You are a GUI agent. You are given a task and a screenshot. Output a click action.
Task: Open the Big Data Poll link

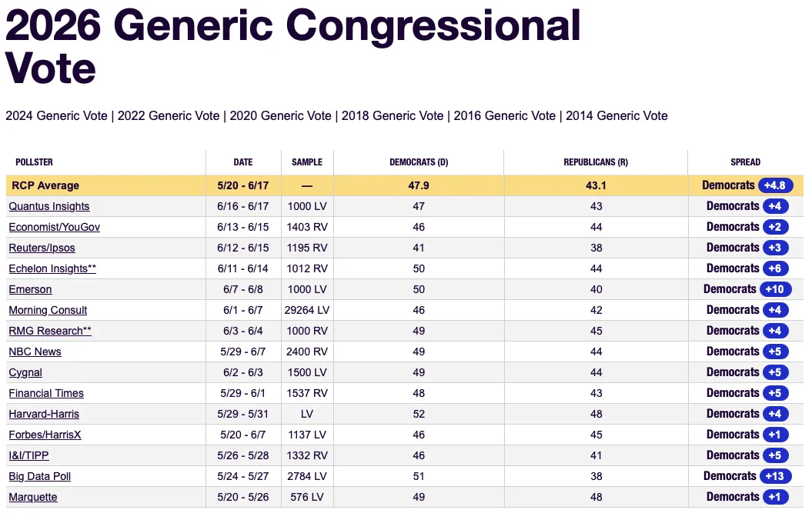tap(40, 476)
